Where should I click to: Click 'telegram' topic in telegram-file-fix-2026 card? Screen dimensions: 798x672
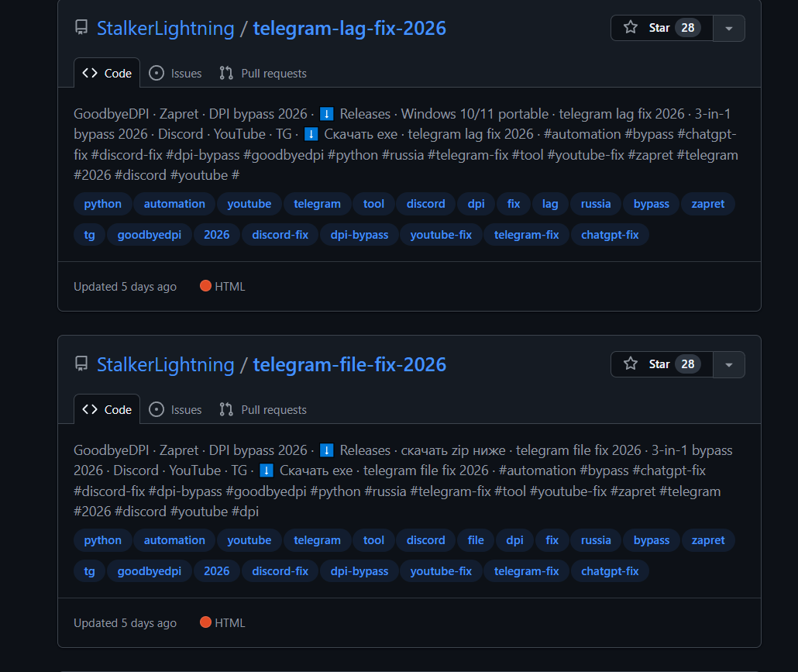[317, 541]
